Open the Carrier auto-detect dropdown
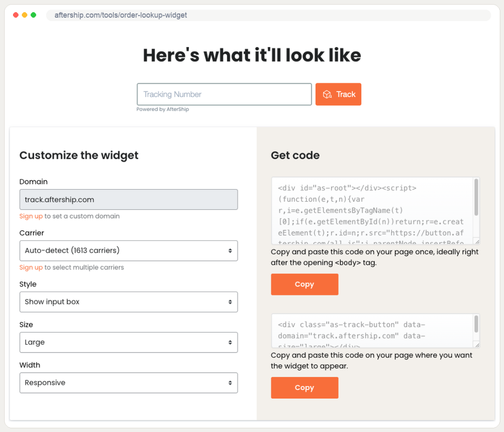The image size is (504, 432). coord(129,251)
